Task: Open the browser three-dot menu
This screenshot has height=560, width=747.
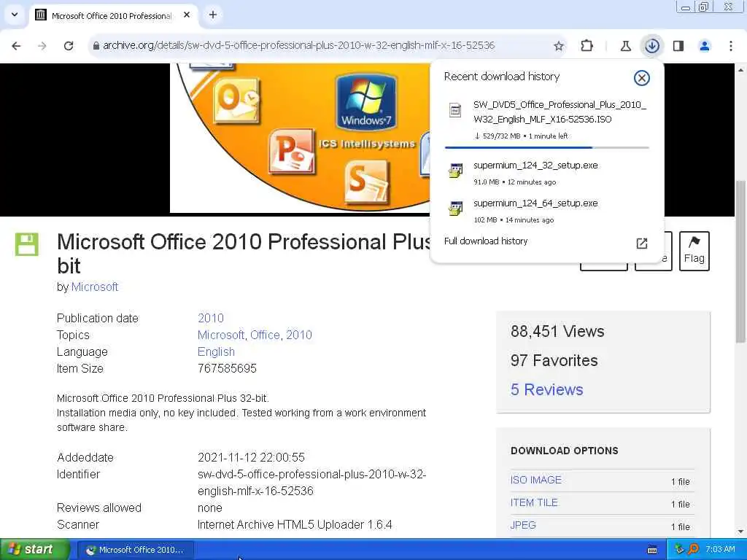Action: pos(731,46)
